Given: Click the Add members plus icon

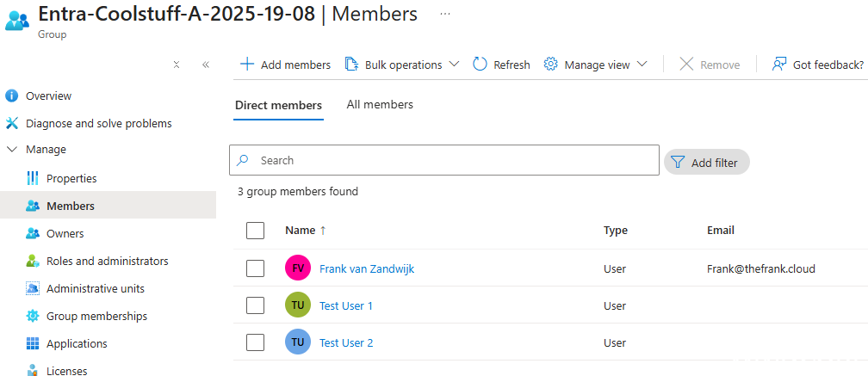Looking at the screenshot, I should 247,65.
